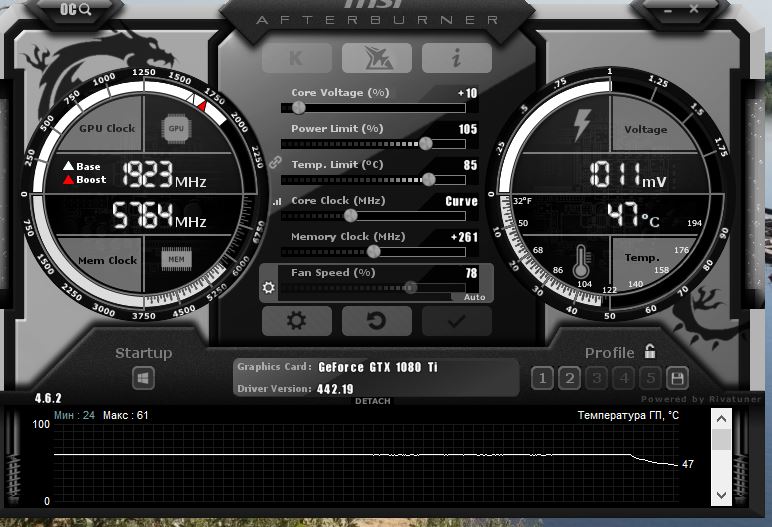Click the Температура ГП graph title
Screen dimensions: 772x527
click(x=628, y=415)
